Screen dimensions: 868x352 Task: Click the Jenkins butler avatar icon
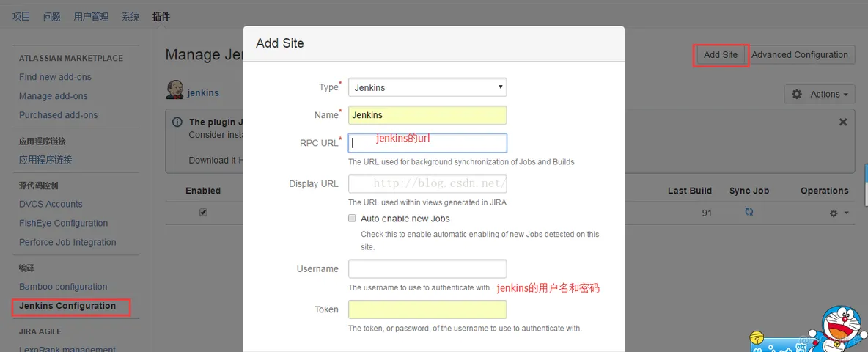tap(175, 91)
